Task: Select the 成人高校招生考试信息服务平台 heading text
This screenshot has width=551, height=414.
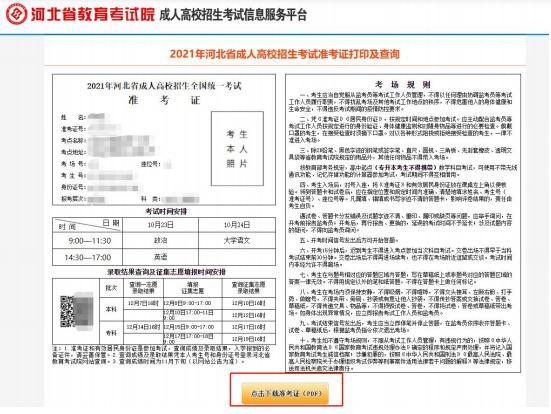Action: point(233,15)
